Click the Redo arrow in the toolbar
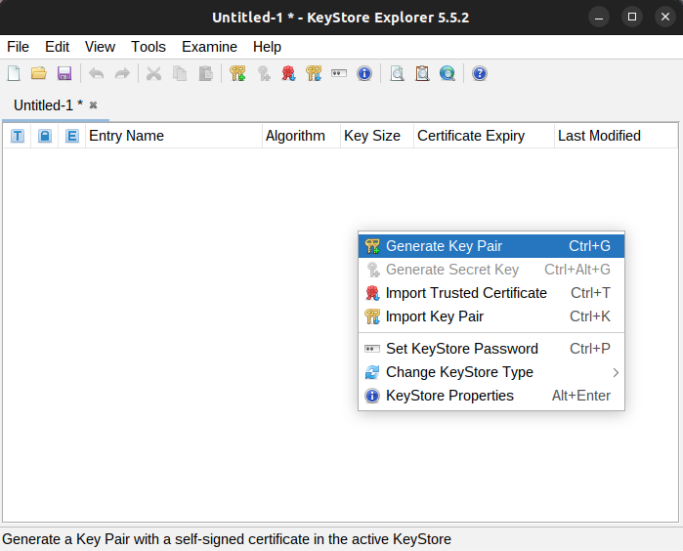This screenshot has height=551, width=683. [x=122, y=73]
